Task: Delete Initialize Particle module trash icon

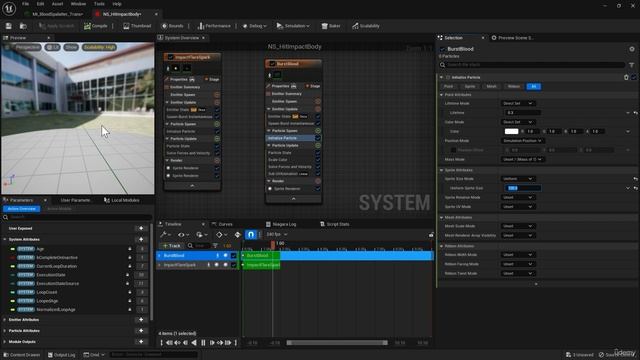Action: pos(626,77)
